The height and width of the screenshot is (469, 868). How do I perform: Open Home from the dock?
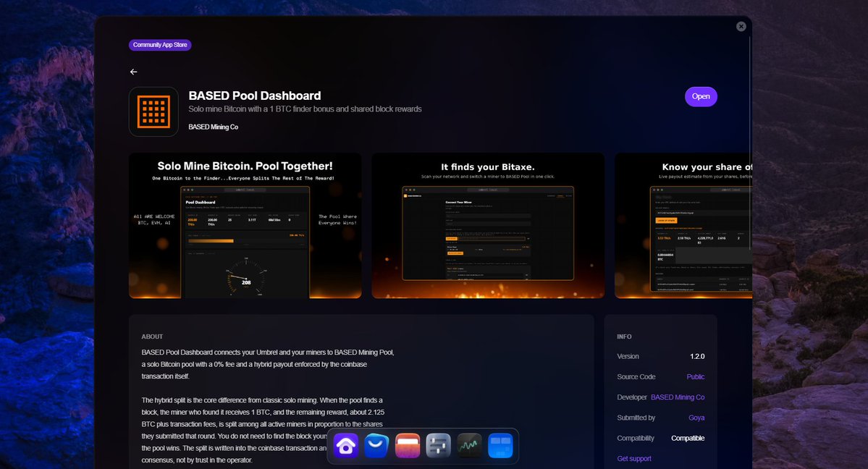click(x=346, y=446)
